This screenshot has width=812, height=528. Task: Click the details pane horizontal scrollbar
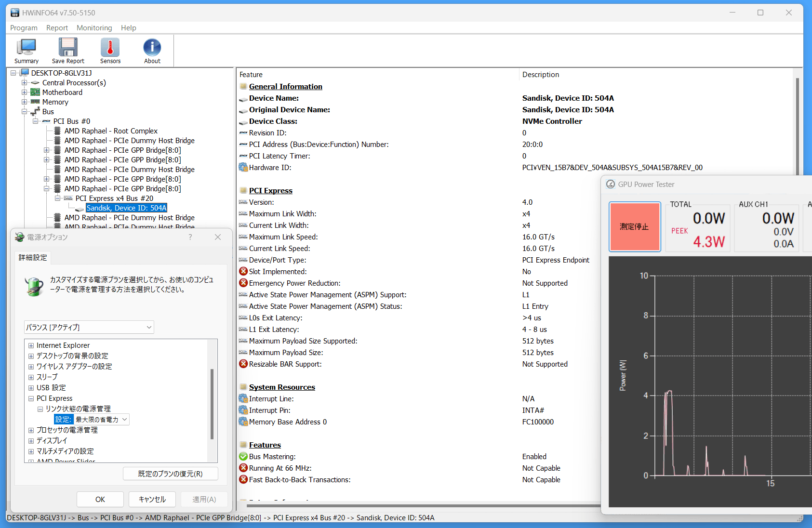coord(424,506)
